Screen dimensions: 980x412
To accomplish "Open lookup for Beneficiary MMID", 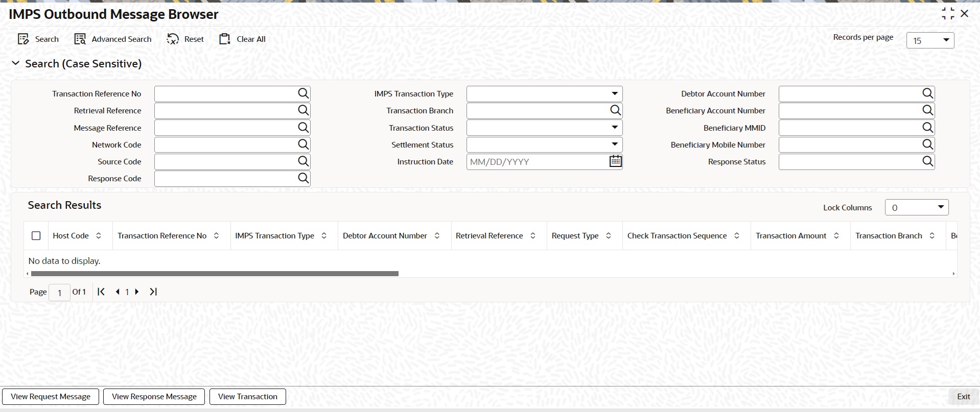I will click(x=928, y=128).
